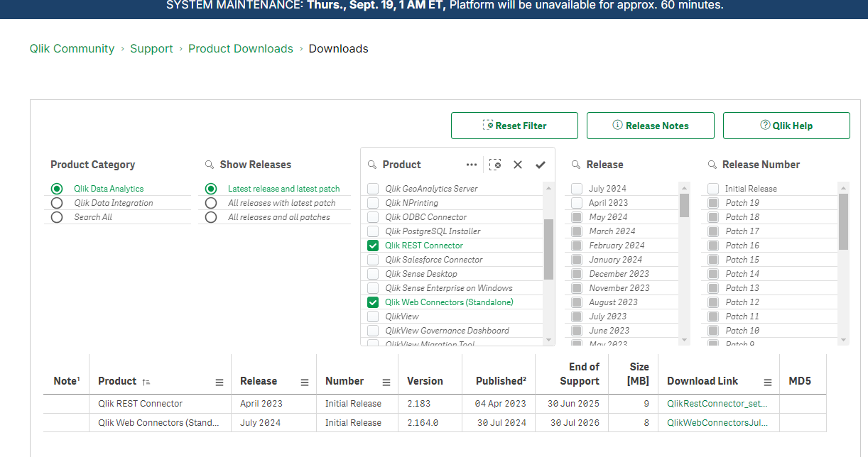Click the Reset Filter button

click(514, 126)
